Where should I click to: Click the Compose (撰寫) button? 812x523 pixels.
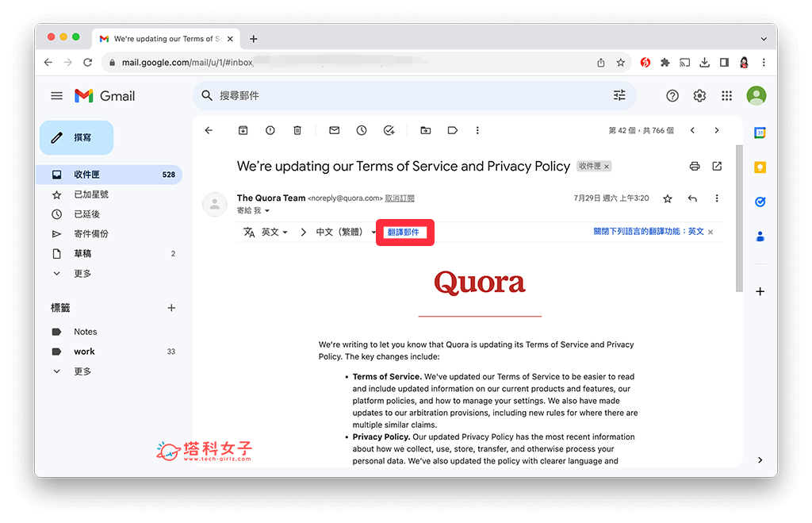tap(77, 137)
